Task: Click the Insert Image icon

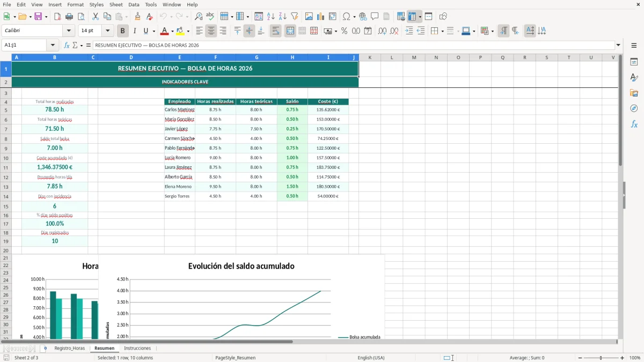Action: pos(309,17)
